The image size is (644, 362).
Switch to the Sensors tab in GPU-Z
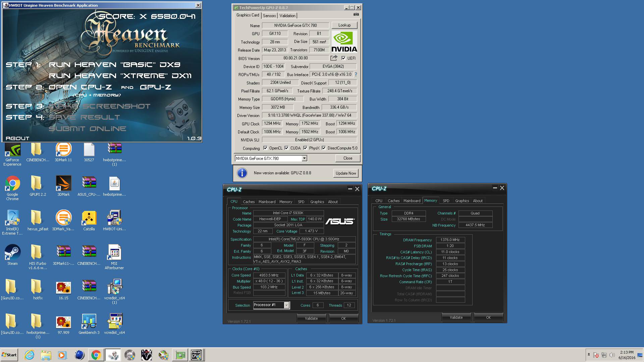(269, 16)
